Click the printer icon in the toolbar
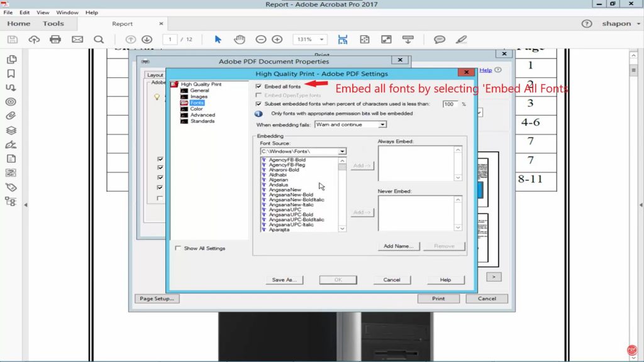644x362 pixels. (55, 40)
